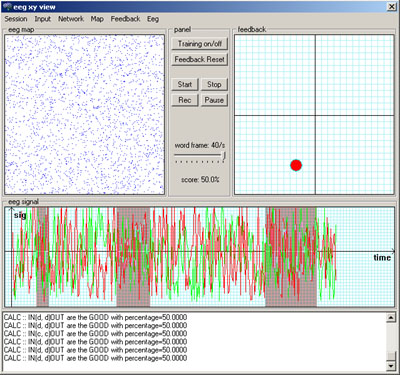
Task: Click the eeg xy view title bar icon
Action: [x=7, y=7]
